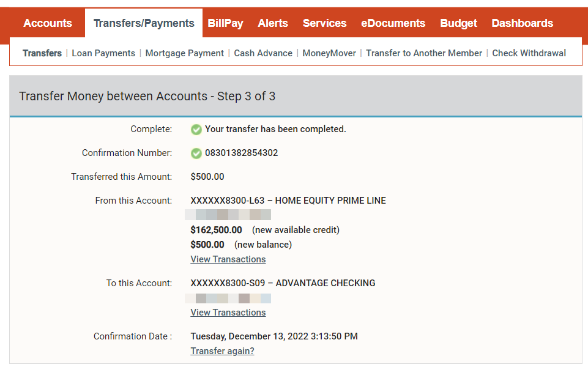Select the Transfers/Payments tab
The image size is (588, 370).
pyautogui.click(x=144, y=23)
